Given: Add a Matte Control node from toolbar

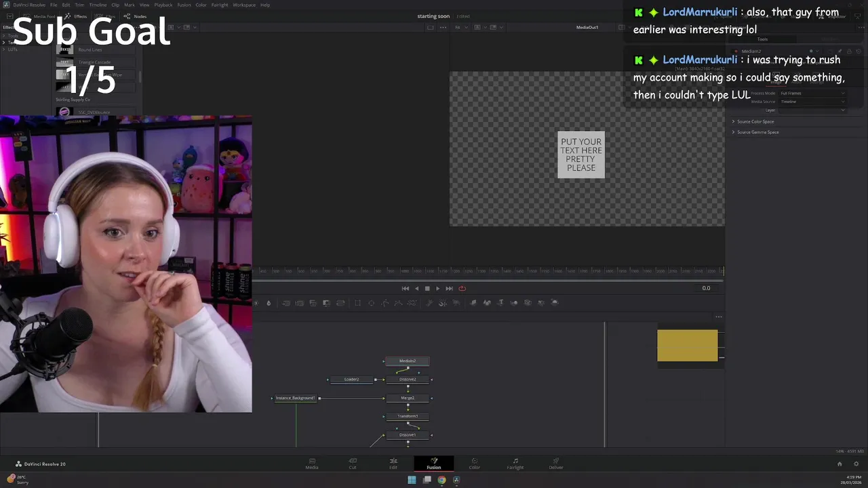Looking at the screenshot, I should pos(313,302).
